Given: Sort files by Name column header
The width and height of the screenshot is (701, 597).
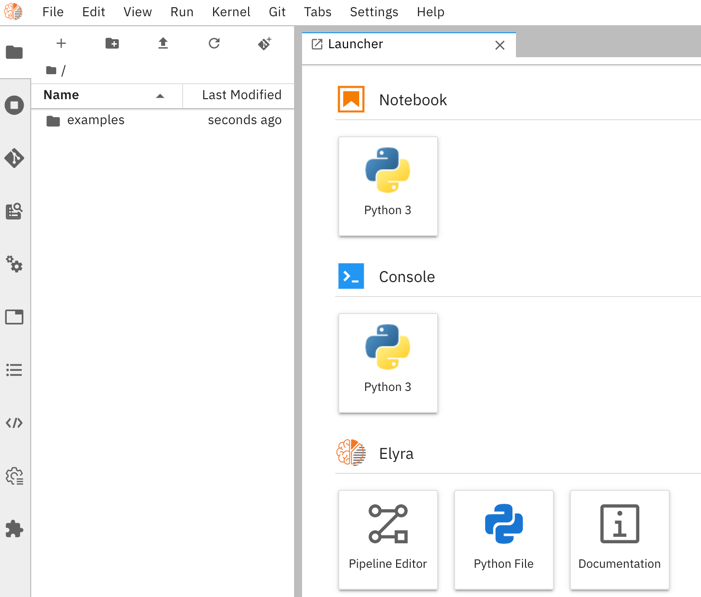Looking at the screenshot, I should (x=106, y=95).
